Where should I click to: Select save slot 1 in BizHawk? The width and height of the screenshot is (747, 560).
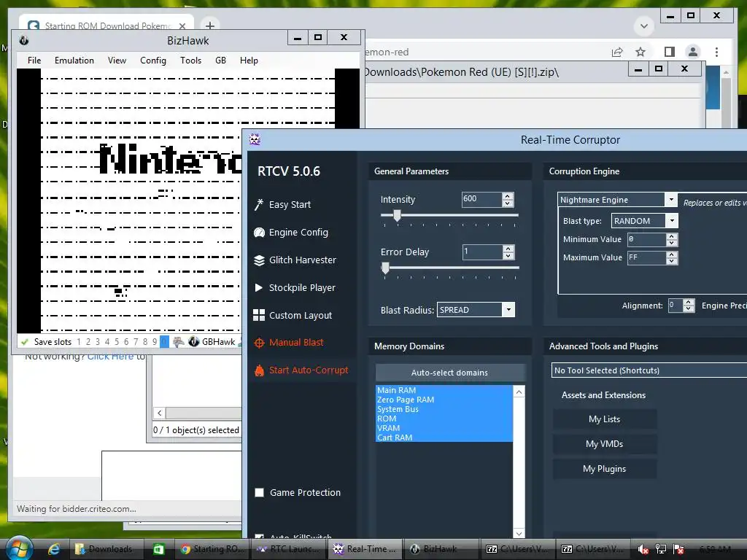point(79,341)
